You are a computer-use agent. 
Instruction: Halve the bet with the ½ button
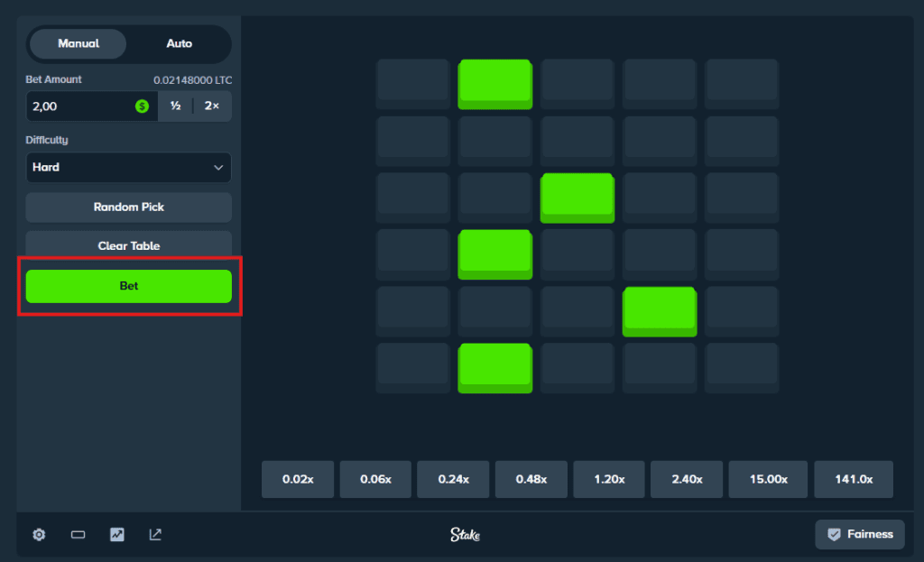tap(174, 106)
